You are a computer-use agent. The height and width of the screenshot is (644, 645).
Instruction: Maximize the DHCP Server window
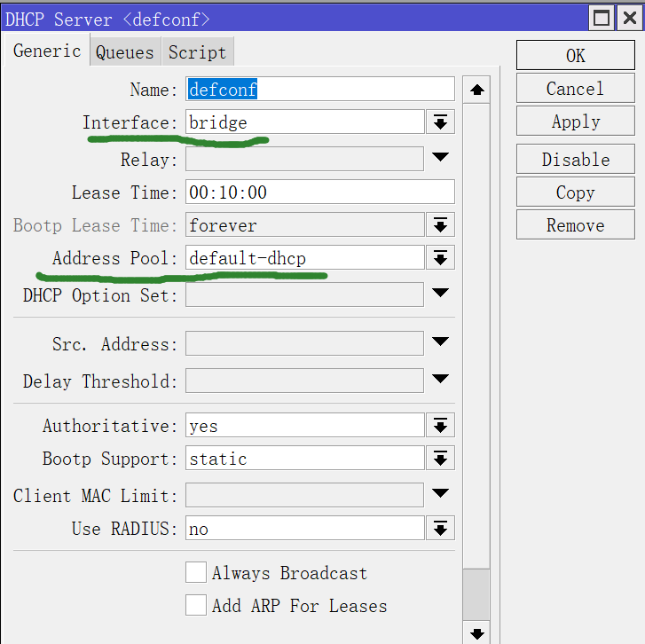pyautogui.click(x=602, y=18)
